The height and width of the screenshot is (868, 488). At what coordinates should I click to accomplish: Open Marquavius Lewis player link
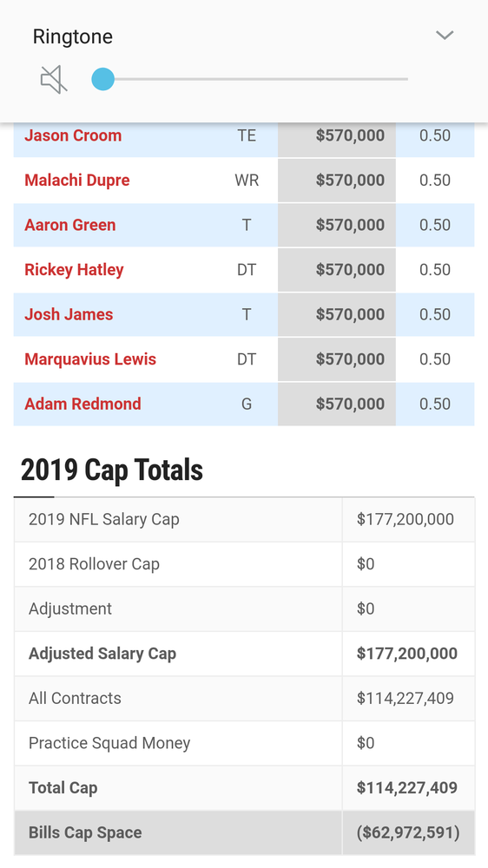[90, 359]
